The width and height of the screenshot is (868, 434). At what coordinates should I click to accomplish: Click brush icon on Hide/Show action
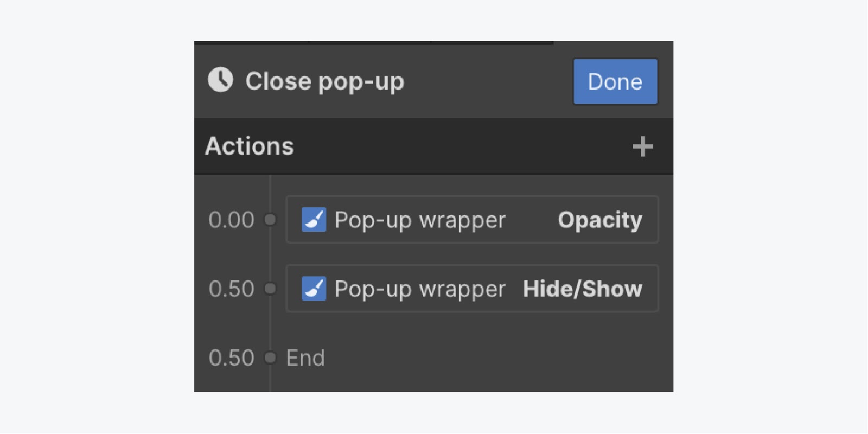[x=314, y=288]
